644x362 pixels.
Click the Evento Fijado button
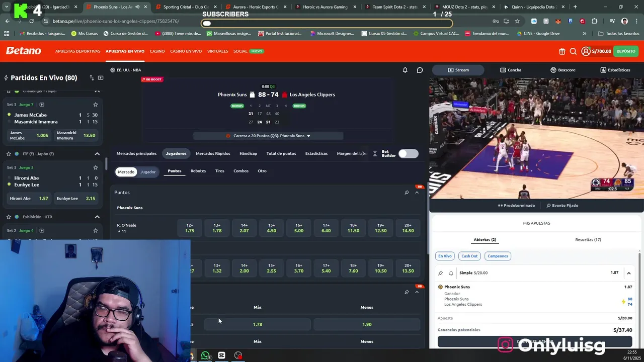coord(562,206)
